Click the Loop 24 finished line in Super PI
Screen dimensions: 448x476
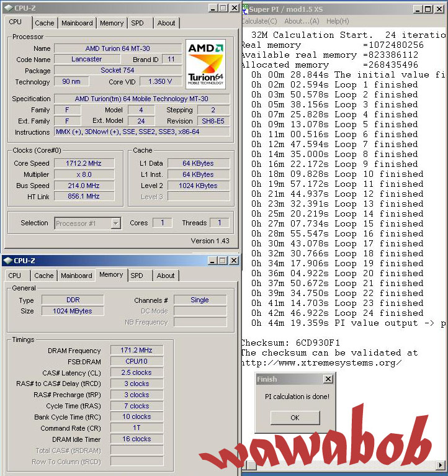[337, 313]
